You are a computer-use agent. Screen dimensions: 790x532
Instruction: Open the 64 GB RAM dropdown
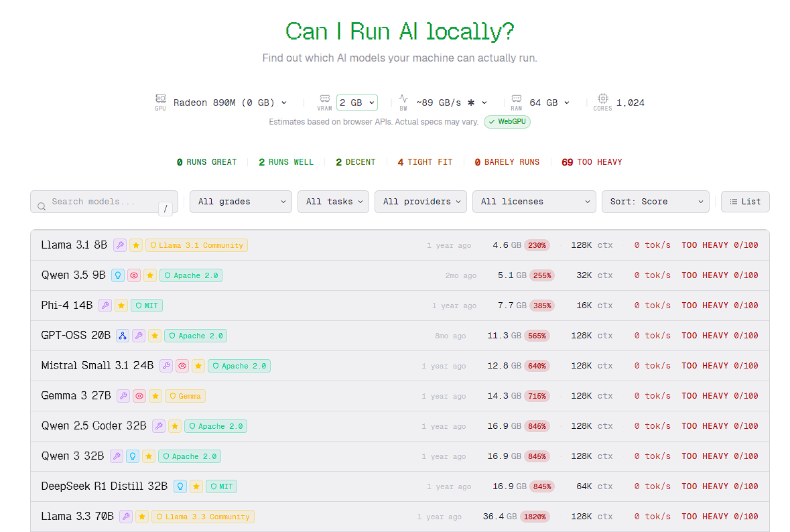point(549,103)
